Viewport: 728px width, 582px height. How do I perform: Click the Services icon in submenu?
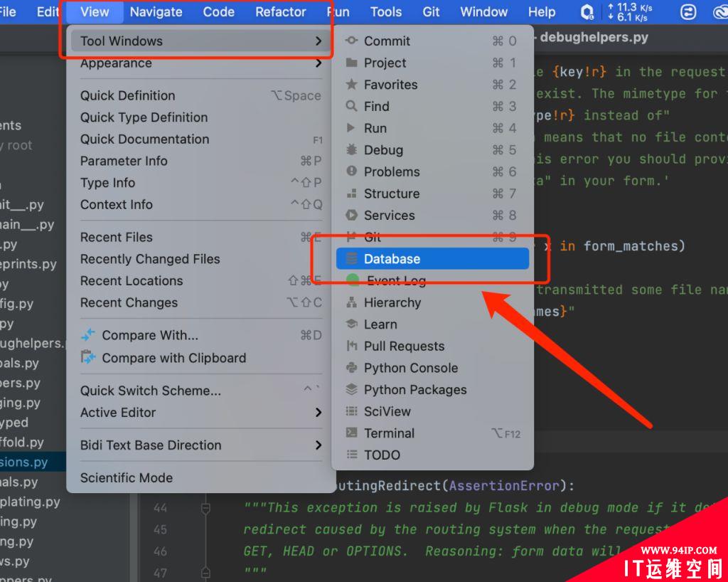coord(351,215)
